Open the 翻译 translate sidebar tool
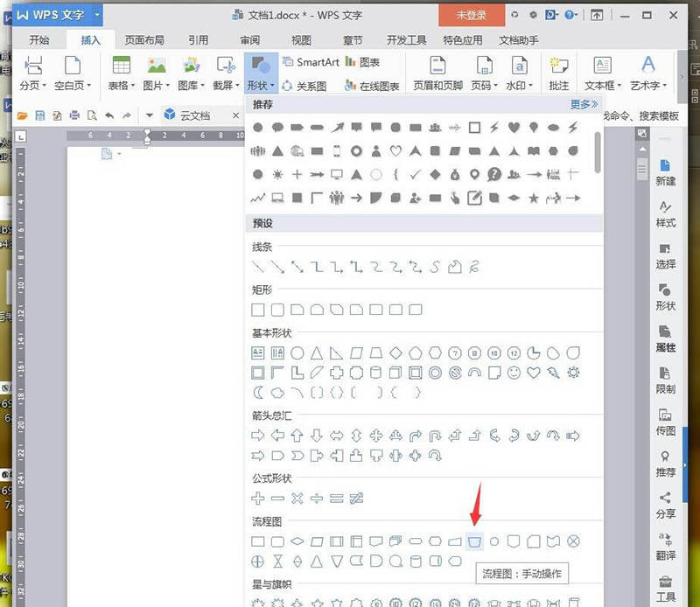 [665, 547]
